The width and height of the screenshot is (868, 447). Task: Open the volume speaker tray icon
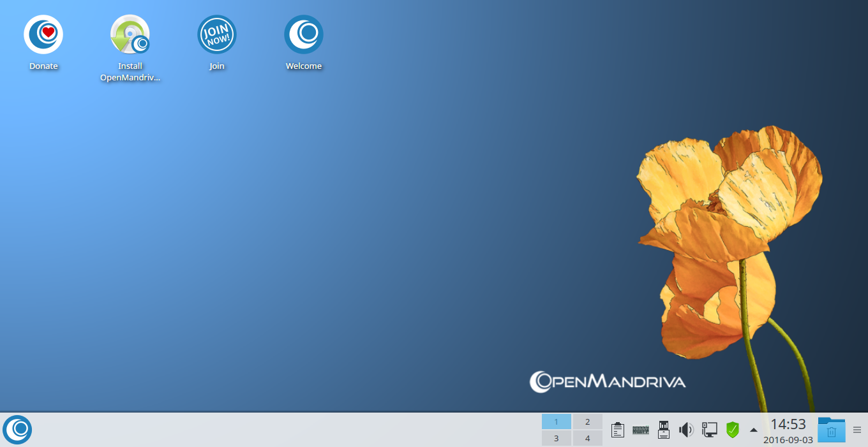tap(686, 430)
